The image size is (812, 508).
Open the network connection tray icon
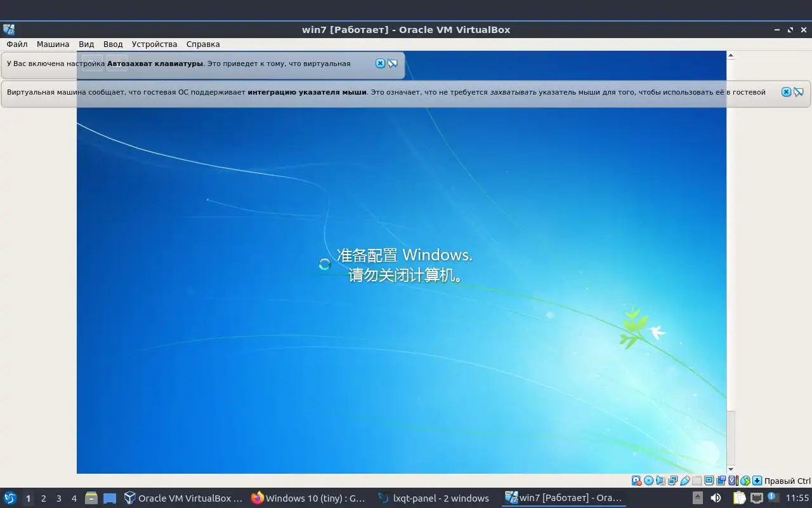click(x=756, y=498)
